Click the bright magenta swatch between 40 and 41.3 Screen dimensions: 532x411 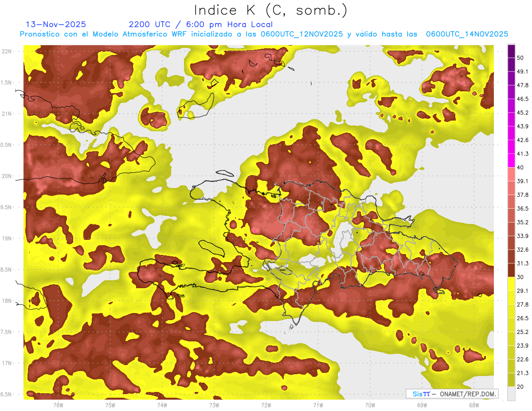point(511,160)
